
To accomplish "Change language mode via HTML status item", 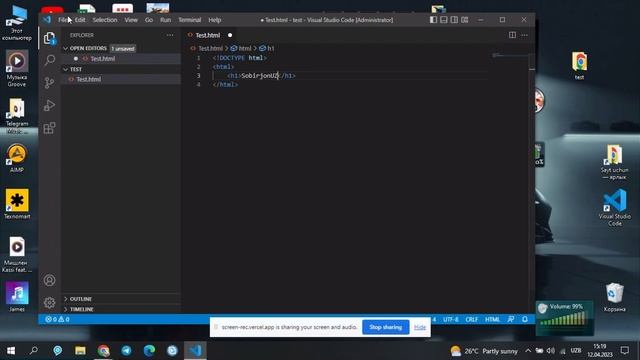I will (x=492, y=319).
